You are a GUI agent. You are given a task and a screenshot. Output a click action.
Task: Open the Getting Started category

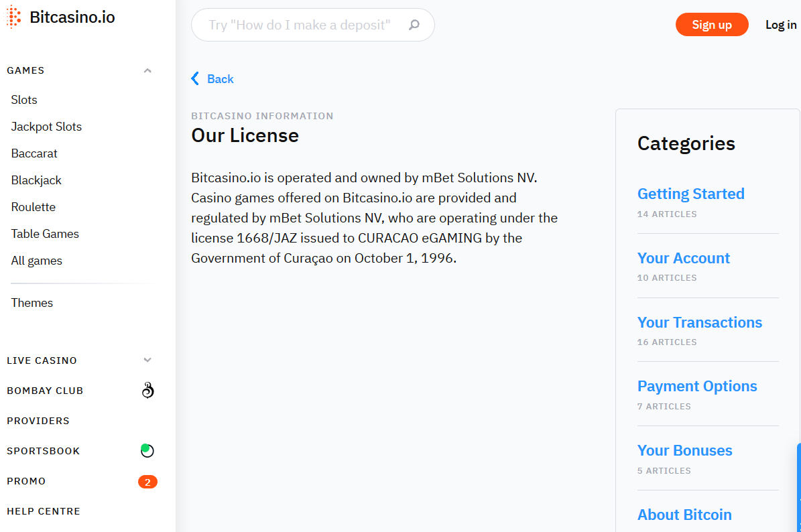click(x=690, y=194)
